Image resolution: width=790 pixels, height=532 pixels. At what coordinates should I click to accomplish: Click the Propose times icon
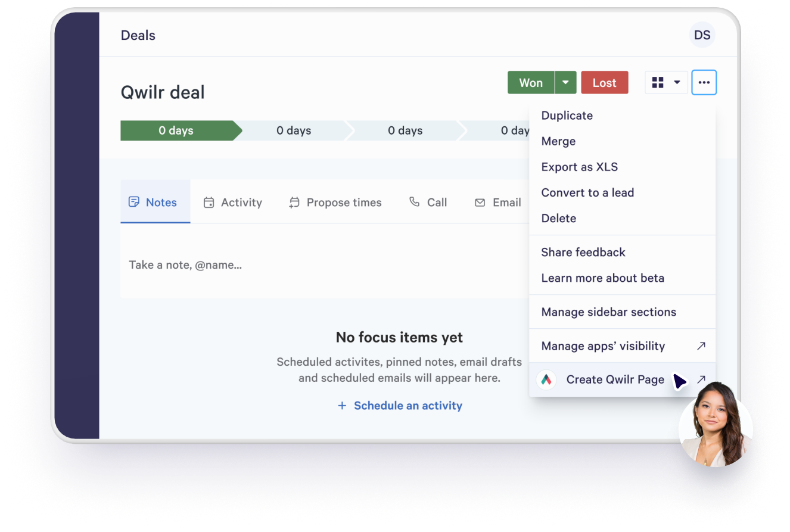(294, 202)
